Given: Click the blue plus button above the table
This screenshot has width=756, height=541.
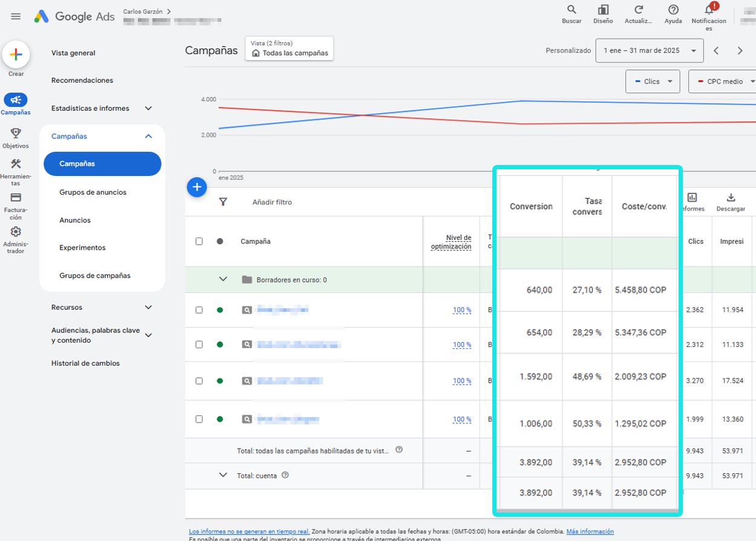Looking at the screenshot, I should pyautogui.click(x=197, y=187).
